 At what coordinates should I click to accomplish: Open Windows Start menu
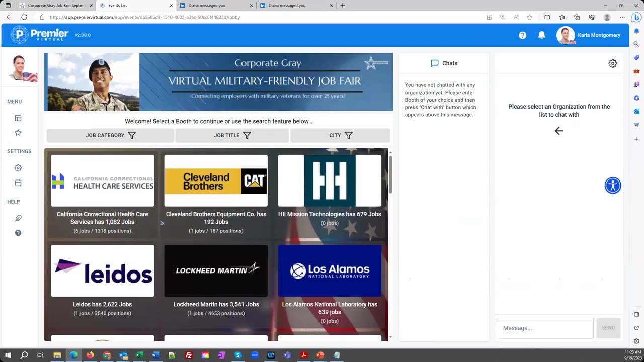coord(8,355)
